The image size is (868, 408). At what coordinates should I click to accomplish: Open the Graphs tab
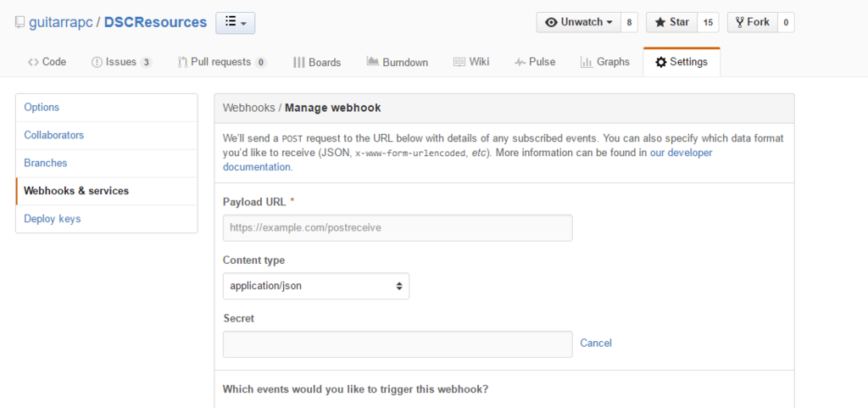coord(605,62)
